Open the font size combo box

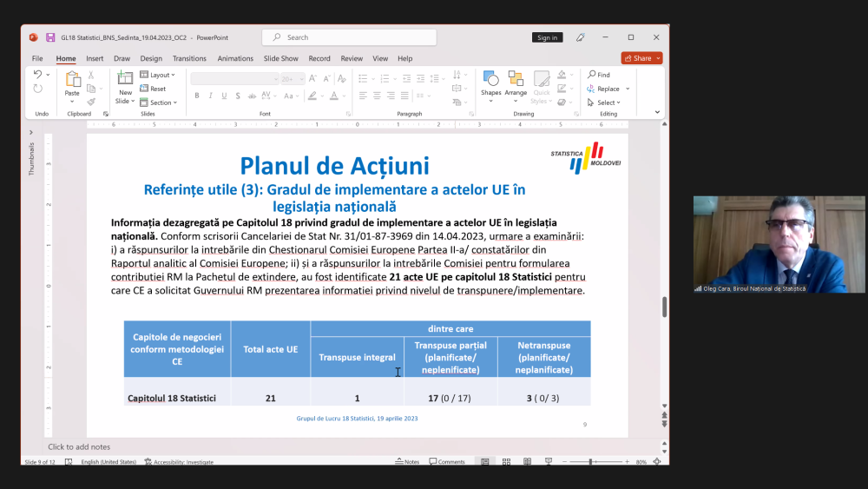(293, 79)
